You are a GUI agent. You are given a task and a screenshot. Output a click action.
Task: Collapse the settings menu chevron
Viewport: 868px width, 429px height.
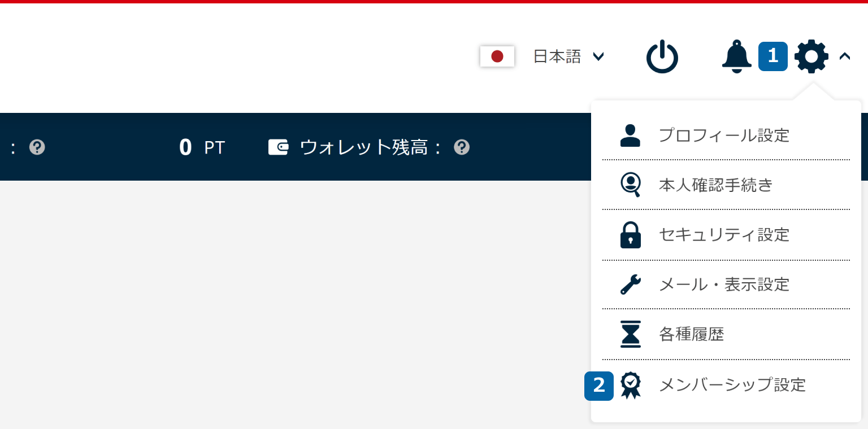click(845, 56)
